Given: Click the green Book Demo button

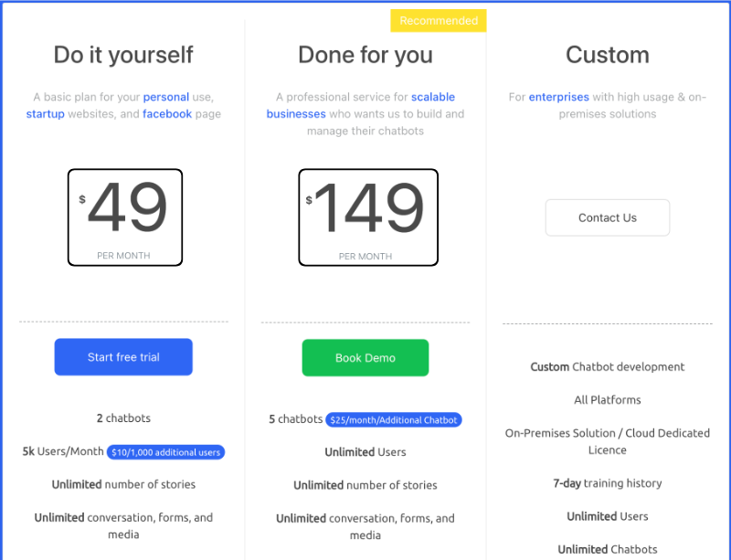Looking at the screenshot, I should click(x=365, y=357).
